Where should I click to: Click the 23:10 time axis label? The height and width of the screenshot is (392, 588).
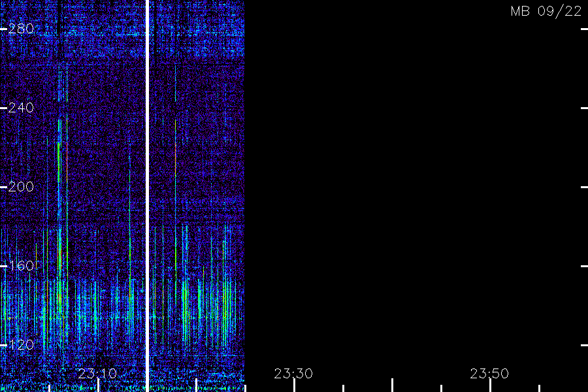97,374
